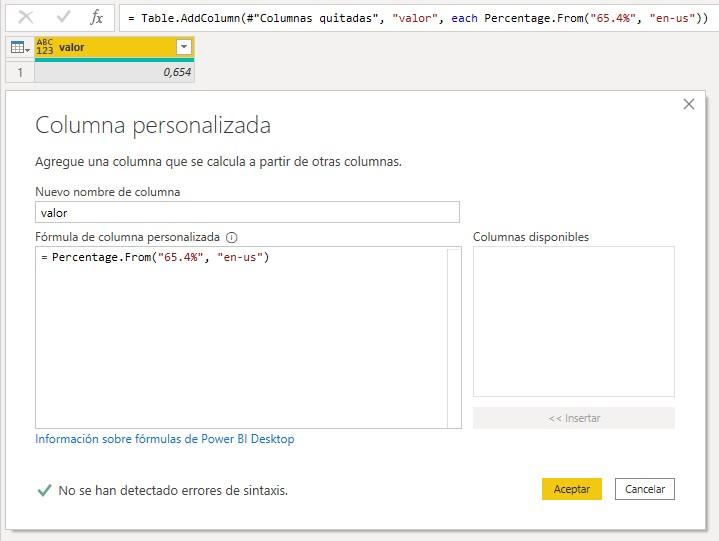719x541 pixels.
Task: Open Información sobre fórmulas de Power BI link
Action: [x=165, y=439]
